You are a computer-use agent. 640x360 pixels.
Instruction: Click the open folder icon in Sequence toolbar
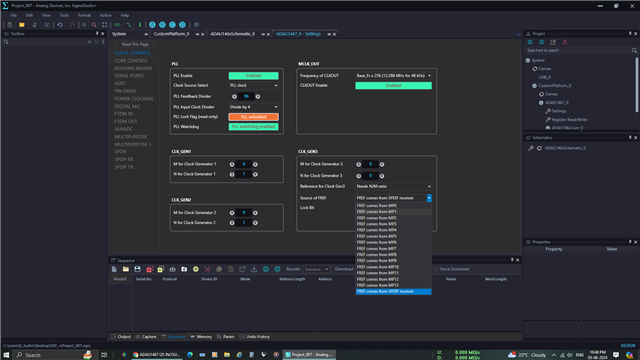click(x=126, y=269)
